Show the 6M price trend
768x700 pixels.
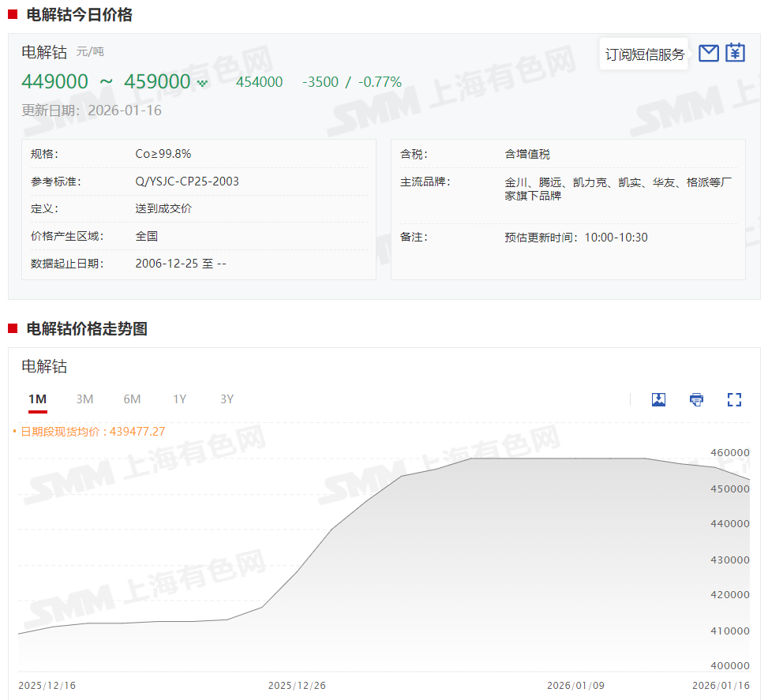coord(132,399)
